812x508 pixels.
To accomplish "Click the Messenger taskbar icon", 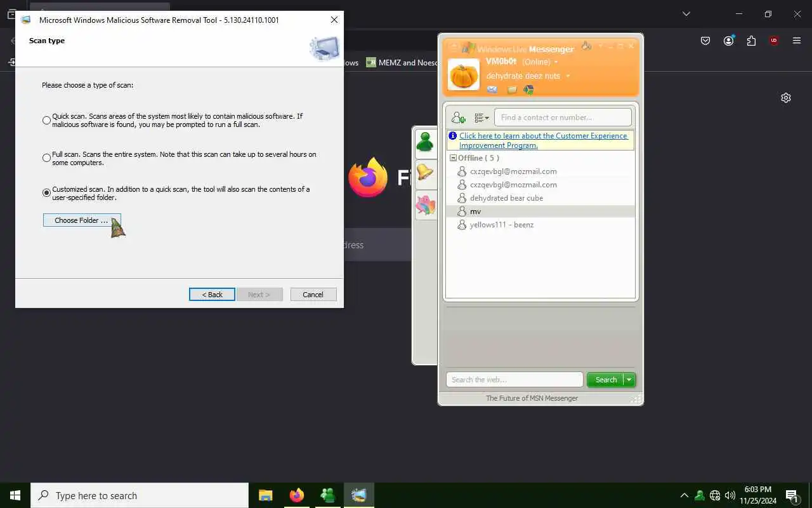I will click(328, 495).
